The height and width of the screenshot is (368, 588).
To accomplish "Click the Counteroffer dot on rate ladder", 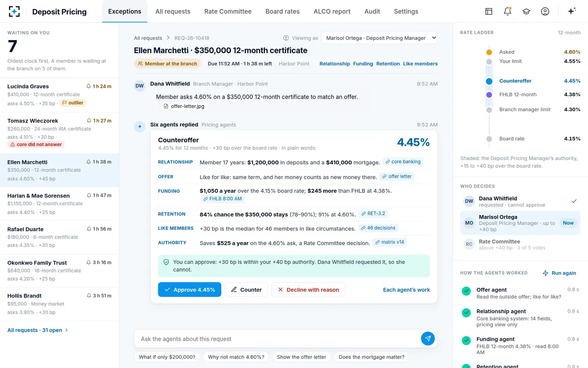I will [489, 81].
